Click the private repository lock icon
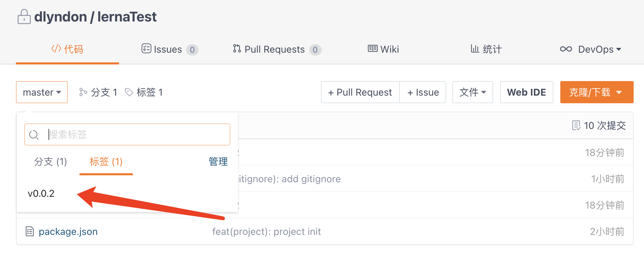The image size is (644, 255). [24, 17]
